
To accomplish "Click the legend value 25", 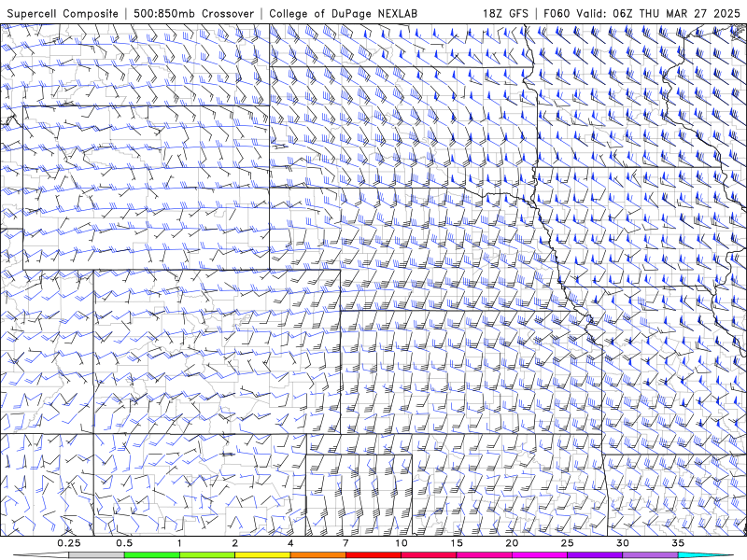I will point(567,543).
